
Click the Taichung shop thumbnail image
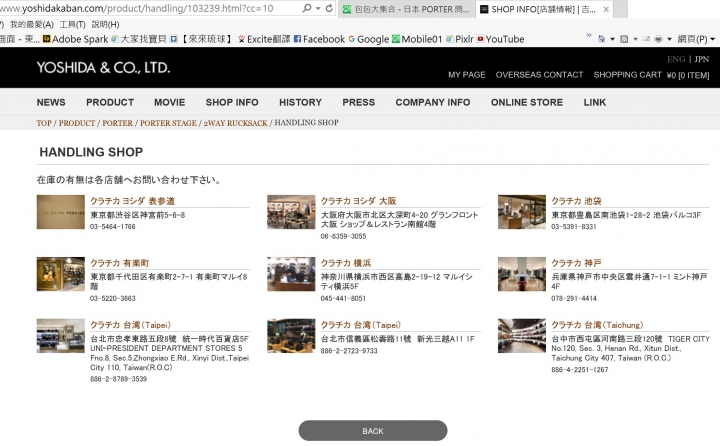pyautogui.click(x=522, y=336)
